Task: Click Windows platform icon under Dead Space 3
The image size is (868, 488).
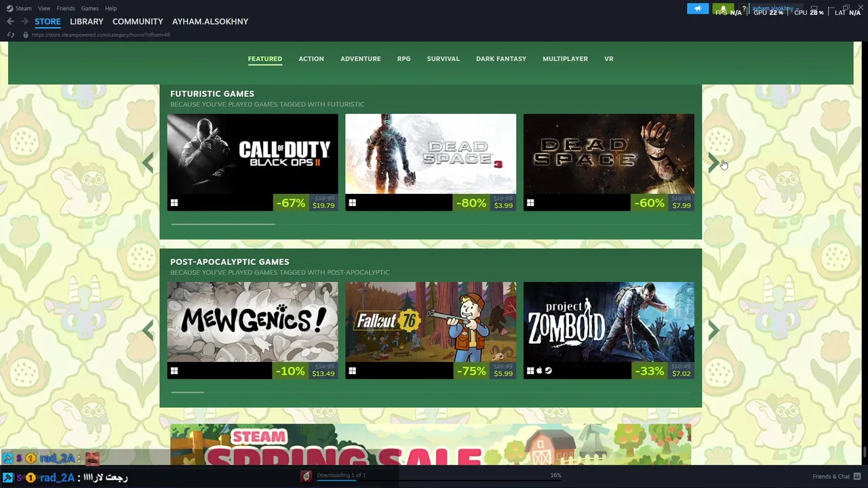Action: coord(352,203)
